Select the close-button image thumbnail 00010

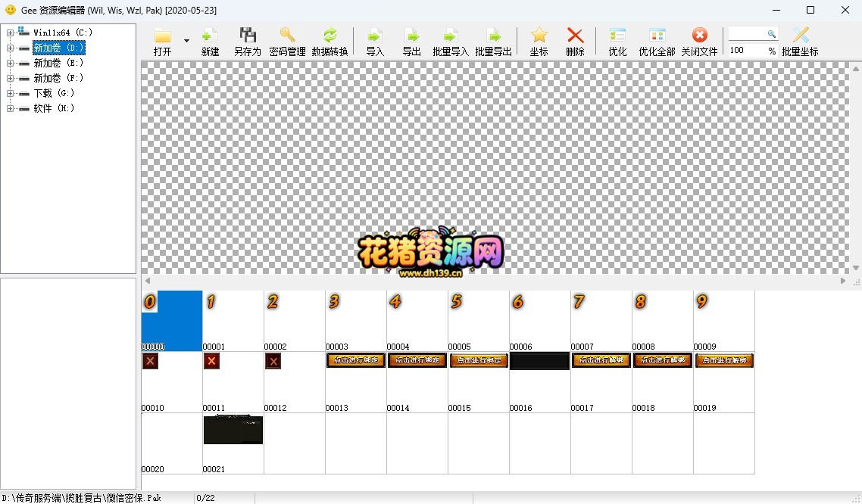click(171, 382)
